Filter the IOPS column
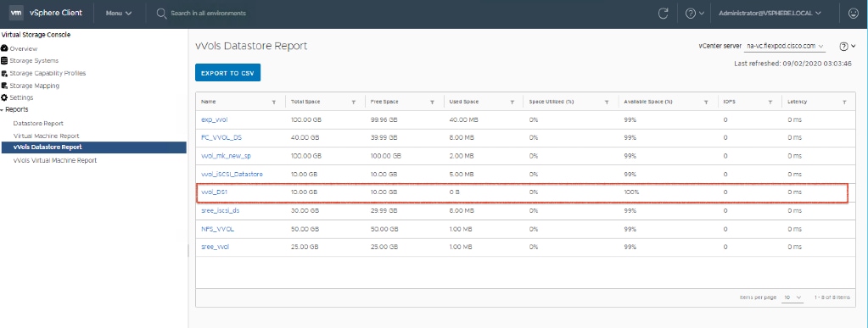The width and height of the screenshot is (868, 328). (770, 103)
